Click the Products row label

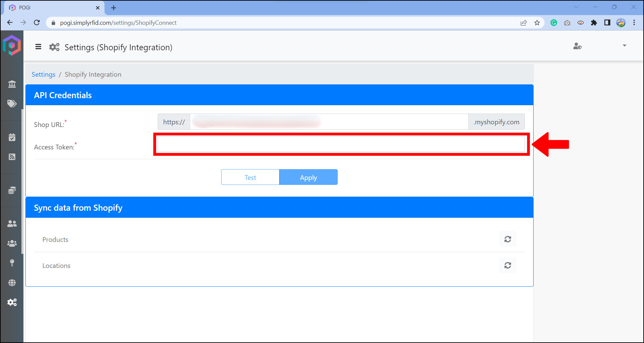tap(55, 239)
